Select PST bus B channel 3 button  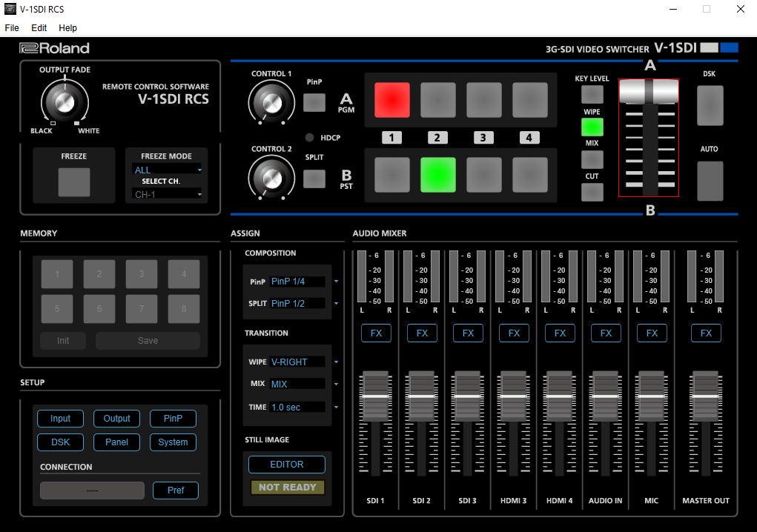(483, 175)
